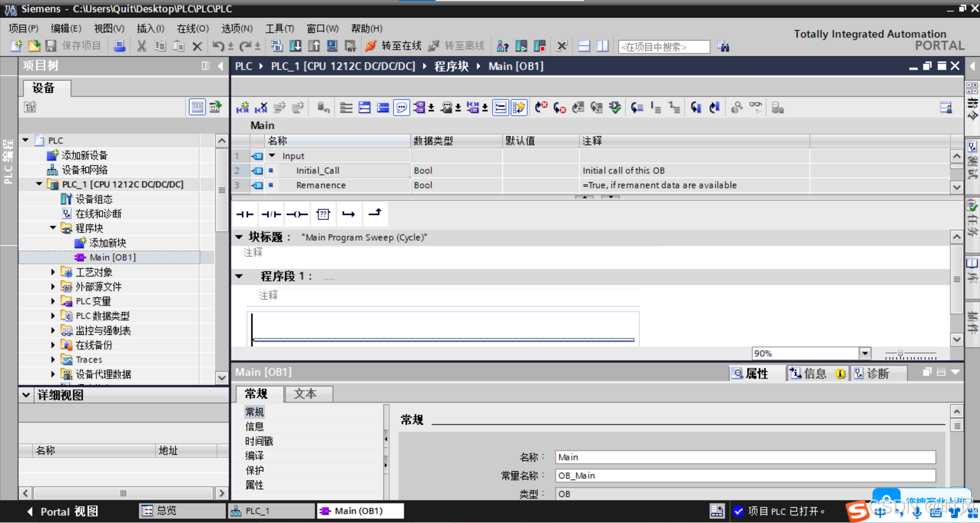Screen dimensions: 980x523
Task: Open the 在线(O) menu
Action: [193, 29]
